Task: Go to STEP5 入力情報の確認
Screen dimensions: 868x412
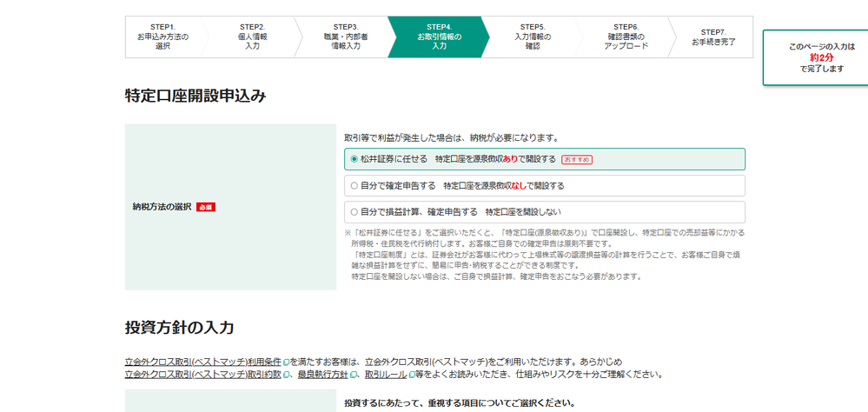Action: [x=533, y=37]
